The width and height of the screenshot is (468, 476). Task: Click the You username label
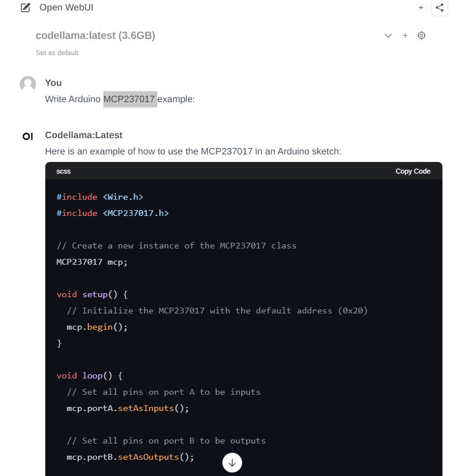(x=53, y=83)
